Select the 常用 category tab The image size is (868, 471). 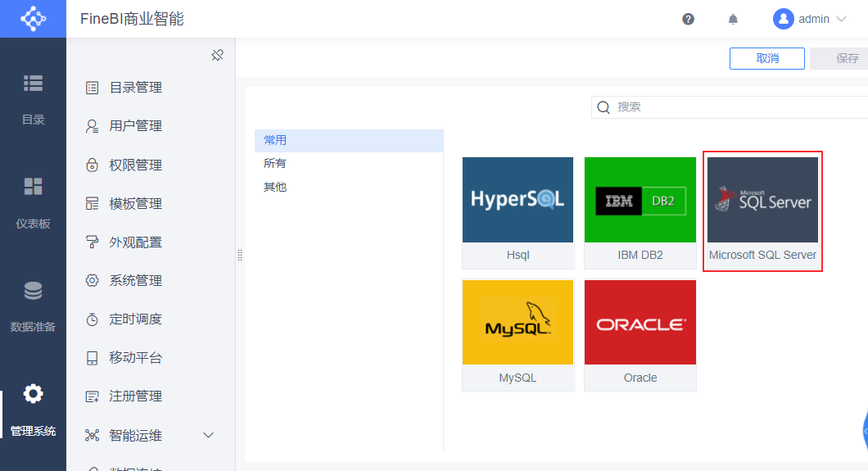(349, 141)
